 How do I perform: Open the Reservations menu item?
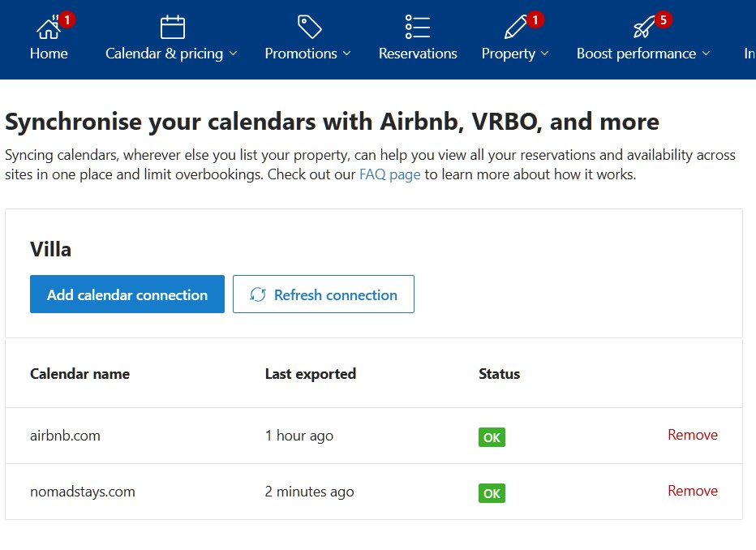point(418,54)
